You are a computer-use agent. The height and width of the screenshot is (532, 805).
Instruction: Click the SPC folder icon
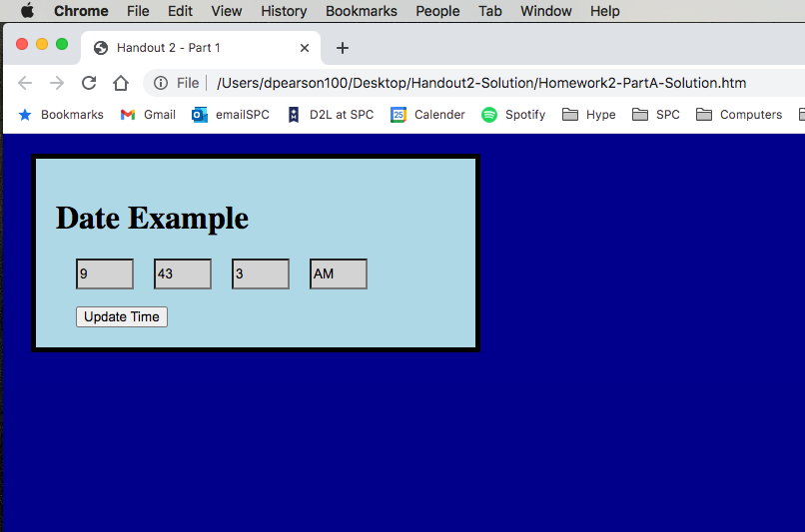(x=639, y=115)
